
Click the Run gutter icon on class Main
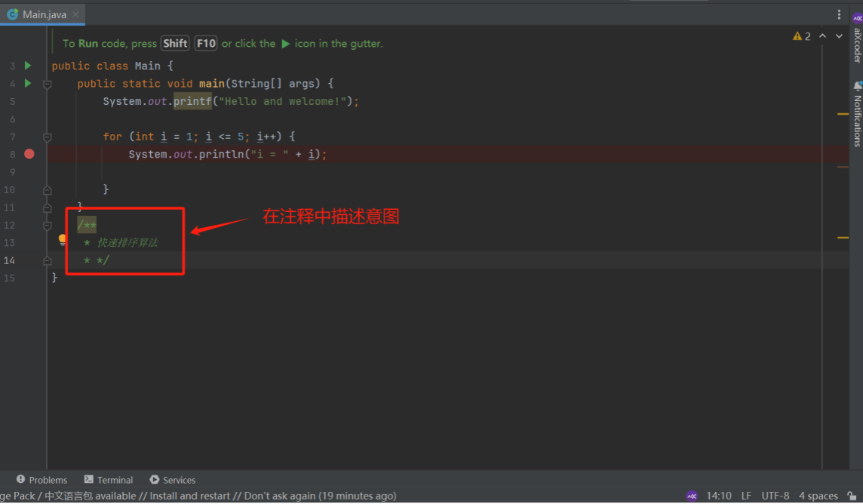click(27, 66)
